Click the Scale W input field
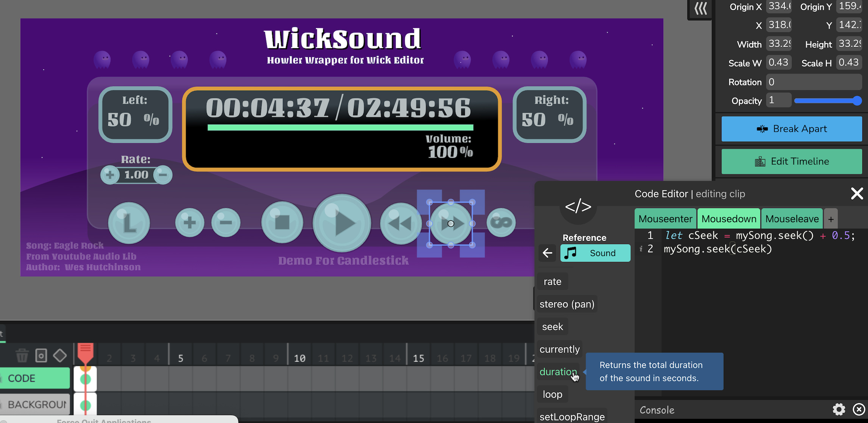868x423 pixels. click(779, 63)
